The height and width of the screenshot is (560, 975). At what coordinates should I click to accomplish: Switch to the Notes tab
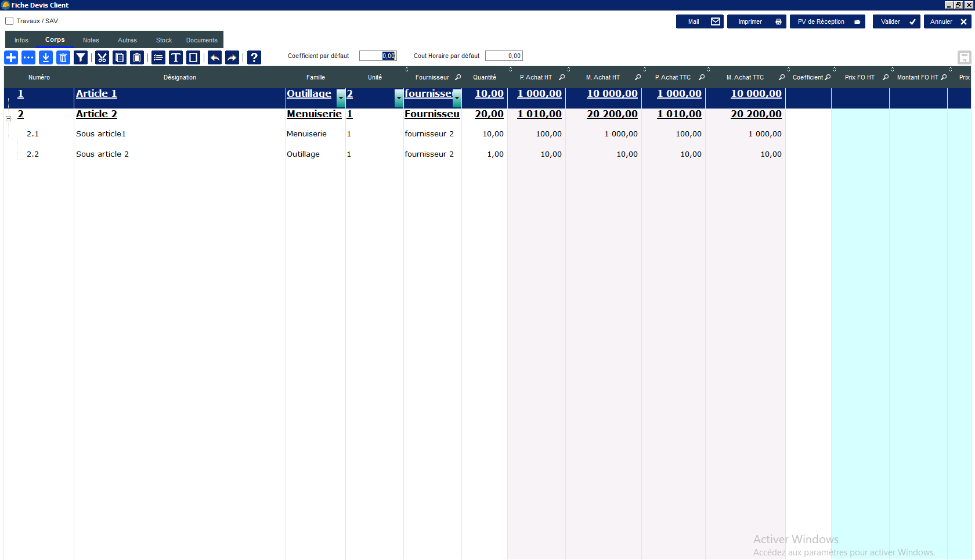tap(91, 40)
